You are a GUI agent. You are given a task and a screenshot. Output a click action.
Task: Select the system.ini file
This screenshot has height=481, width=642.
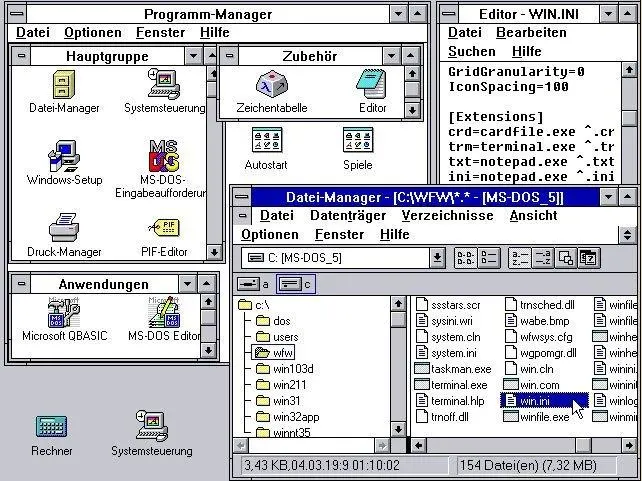(x=446, y=353)
